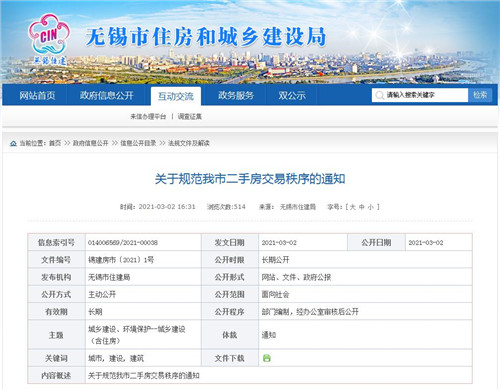Focus the keyword search input field
Screen dimensions: 500x390
point(420,95)
